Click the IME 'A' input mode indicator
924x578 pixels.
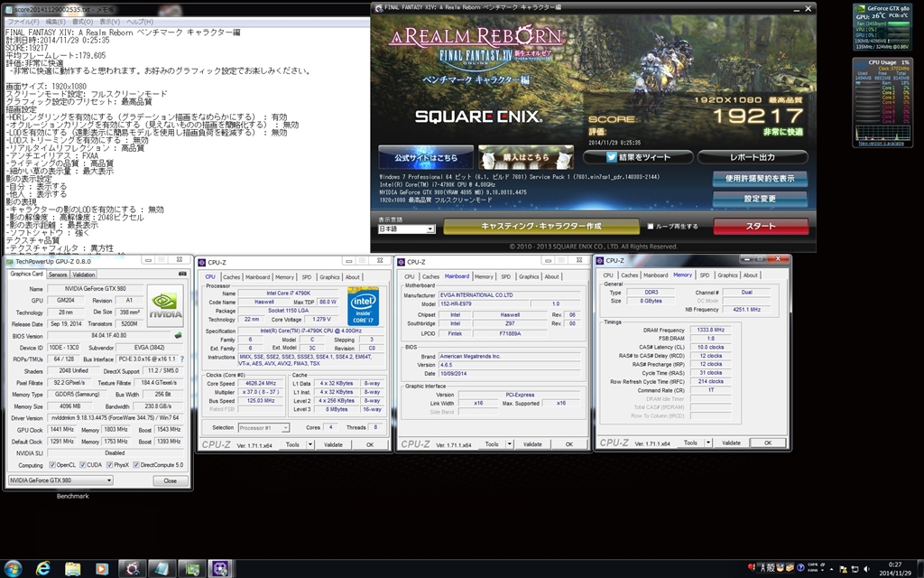pos(762,568)
